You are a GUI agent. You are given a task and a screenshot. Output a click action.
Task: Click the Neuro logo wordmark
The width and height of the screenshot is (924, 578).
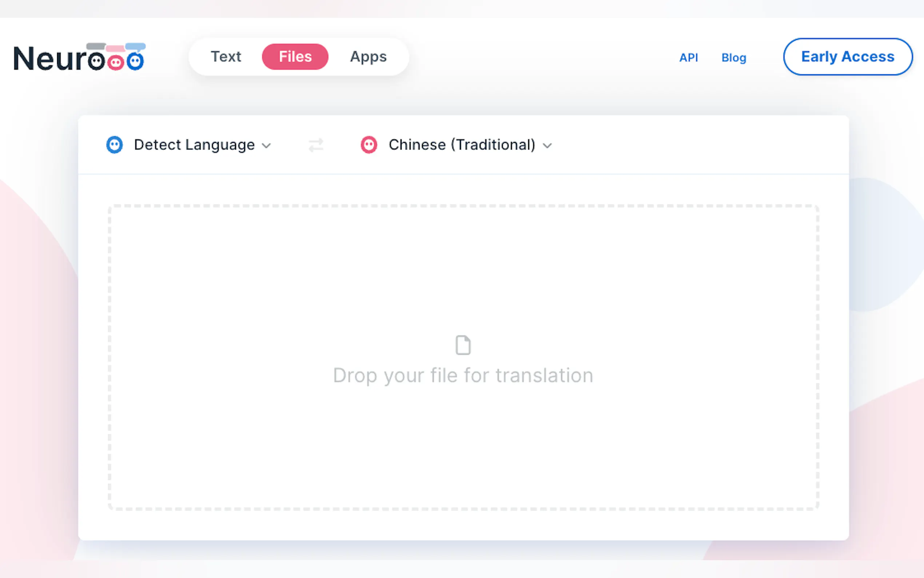[x=50, y=59]
